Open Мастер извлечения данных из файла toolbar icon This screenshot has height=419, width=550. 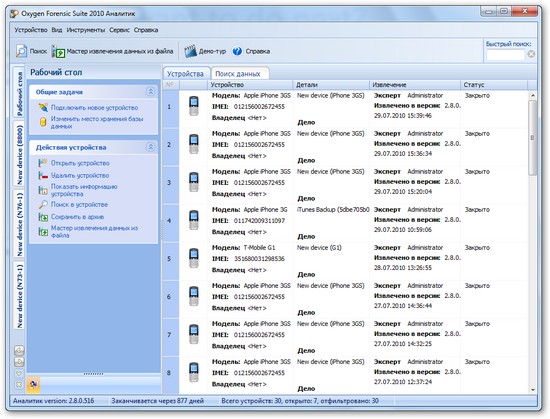pyautogui.click(x=59, y=52)
